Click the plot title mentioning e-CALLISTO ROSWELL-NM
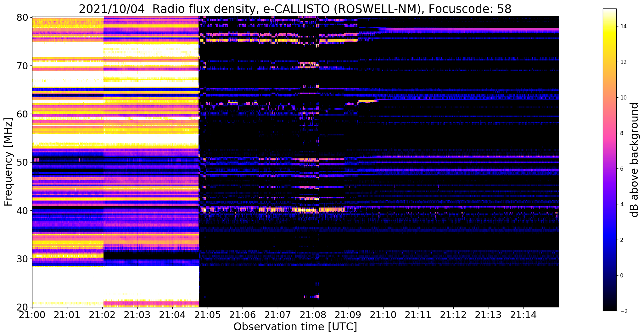The image size is (644, 336). coord(295,9)
